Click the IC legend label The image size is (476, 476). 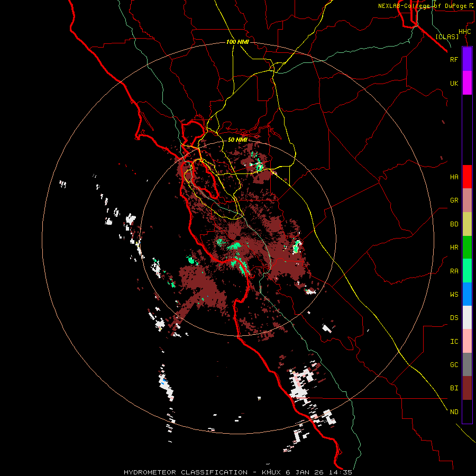[x=454, y=342]
